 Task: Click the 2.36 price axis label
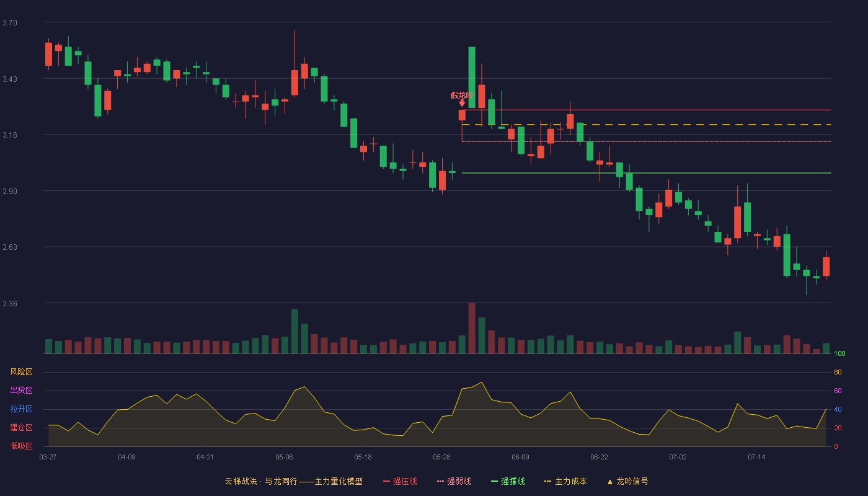point(10,304)
